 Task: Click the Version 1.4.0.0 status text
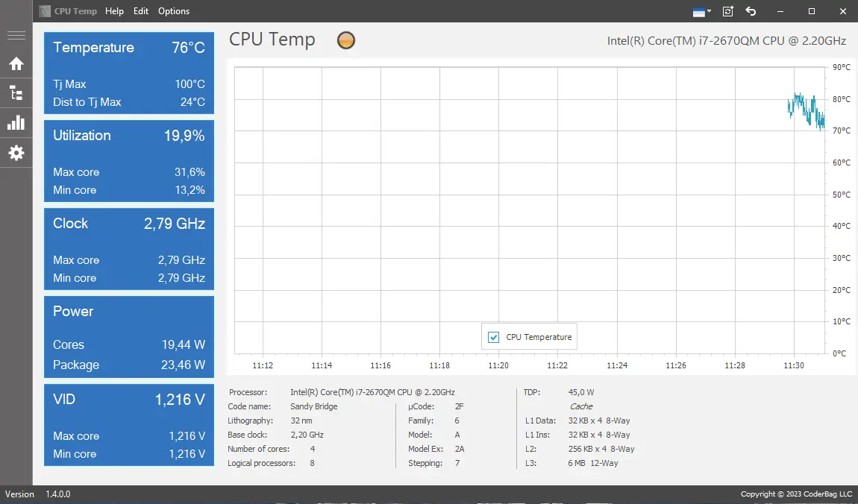[37, 494]
